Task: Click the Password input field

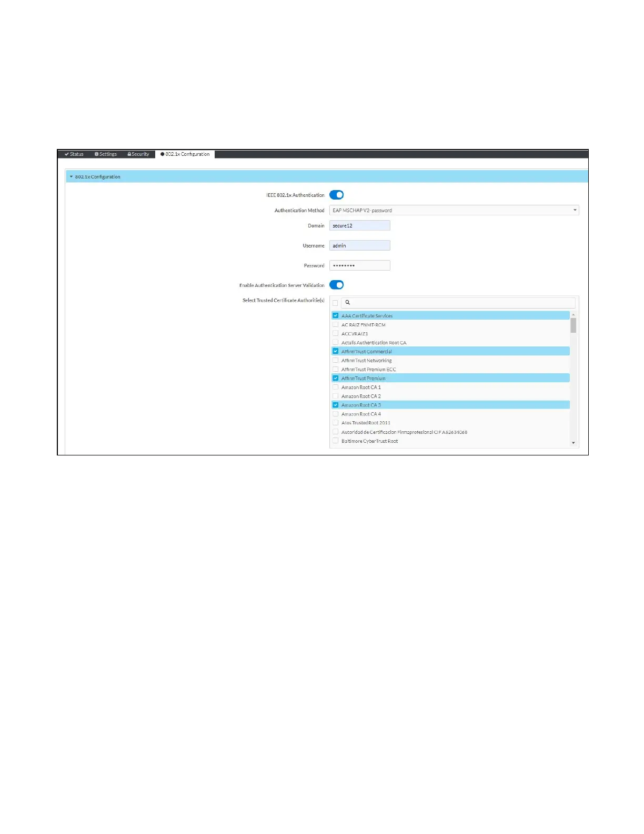Action: coord(360,265)
